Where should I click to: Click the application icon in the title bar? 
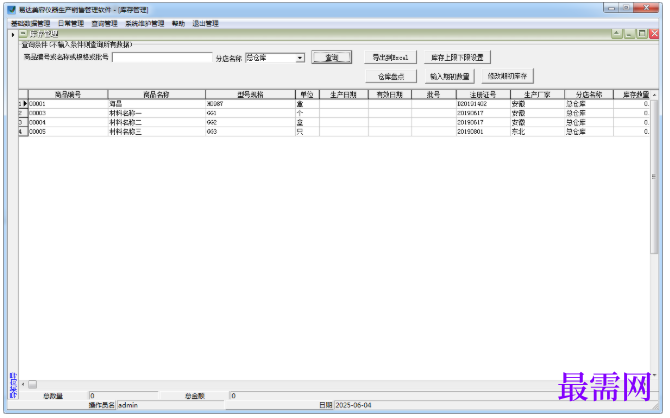coord(12,9)
